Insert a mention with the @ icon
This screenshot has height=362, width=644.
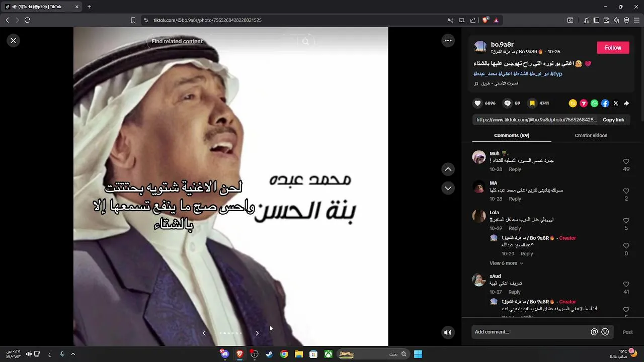[x=594, y=332]
